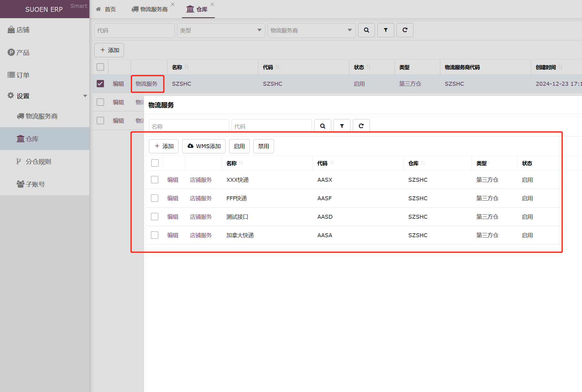Click the filter funnel icon in warehouse toolbar
Viewport: 582px width, 392px height.
(386, 30)
